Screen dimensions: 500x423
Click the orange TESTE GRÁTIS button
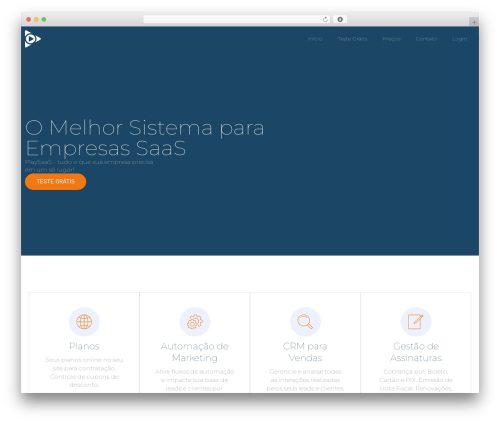click(x=55, y=182)
